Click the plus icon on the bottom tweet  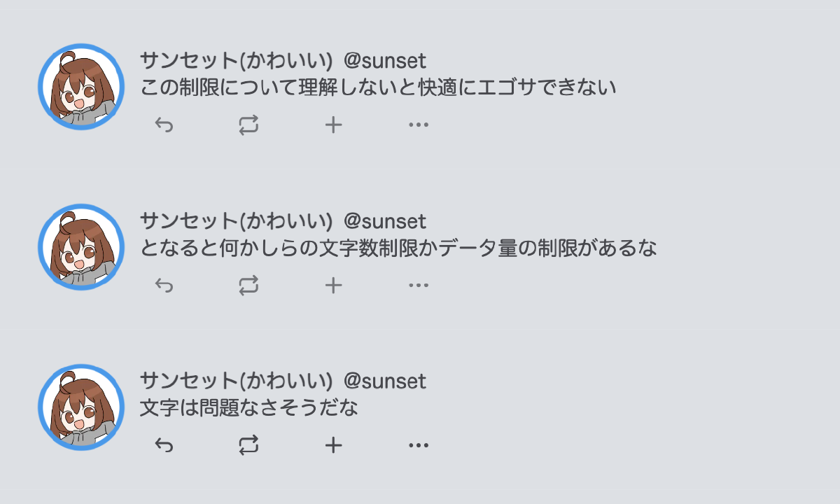pyautogui.click(x=332, y=444)
